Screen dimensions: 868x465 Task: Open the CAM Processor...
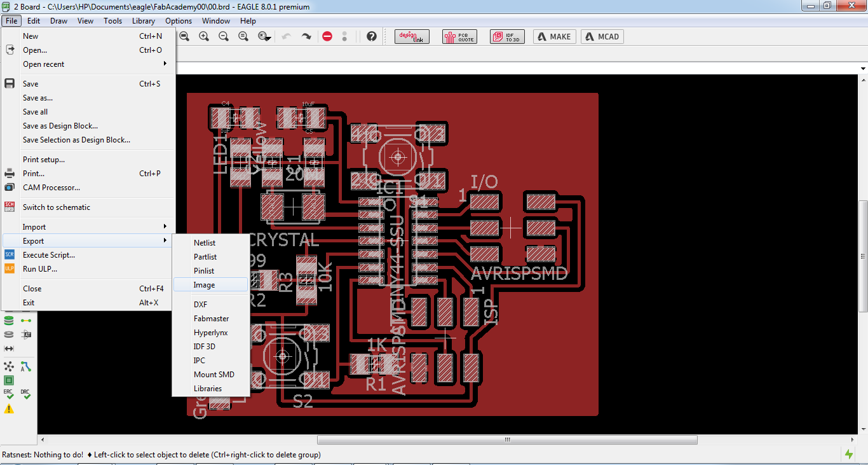[x=89, y=188]
